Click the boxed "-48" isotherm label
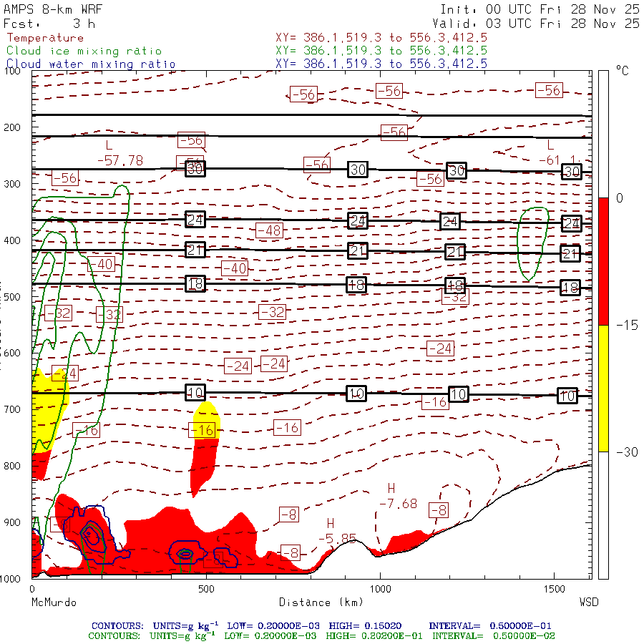Image resolution: width=644 pixels, height=644 pixels. click(x=270, y=231)
